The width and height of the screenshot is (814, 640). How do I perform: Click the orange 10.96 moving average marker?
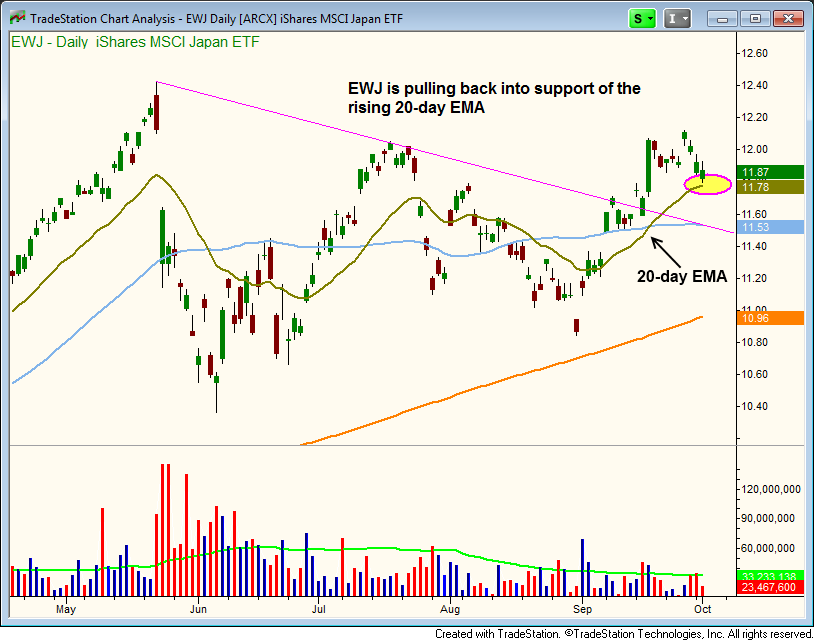click(x=765, y=319)
